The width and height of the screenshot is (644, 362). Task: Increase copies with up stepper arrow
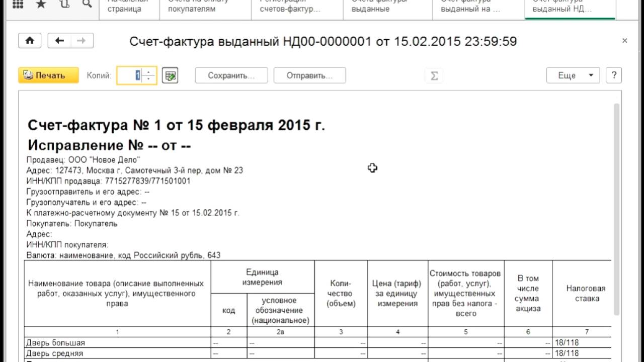[x=149, y=72]
